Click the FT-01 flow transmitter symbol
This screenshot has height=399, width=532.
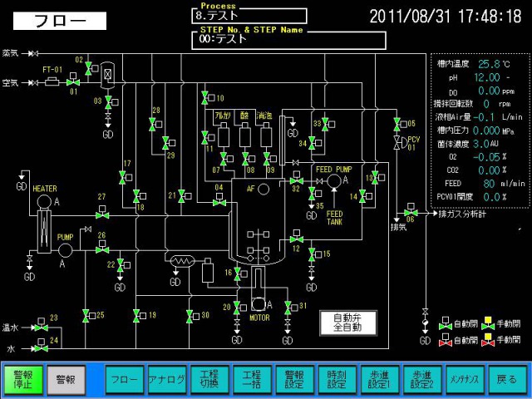[52, 81]
